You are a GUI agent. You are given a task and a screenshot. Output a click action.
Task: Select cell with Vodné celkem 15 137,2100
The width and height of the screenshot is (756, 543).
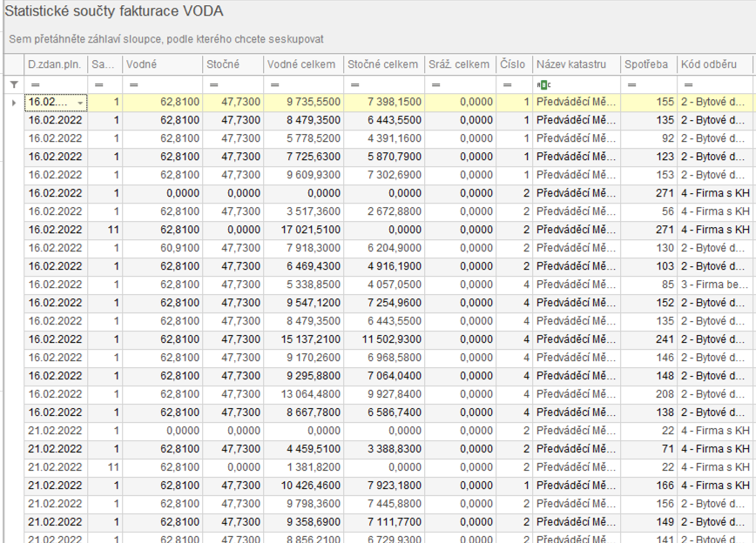point(304,339)
